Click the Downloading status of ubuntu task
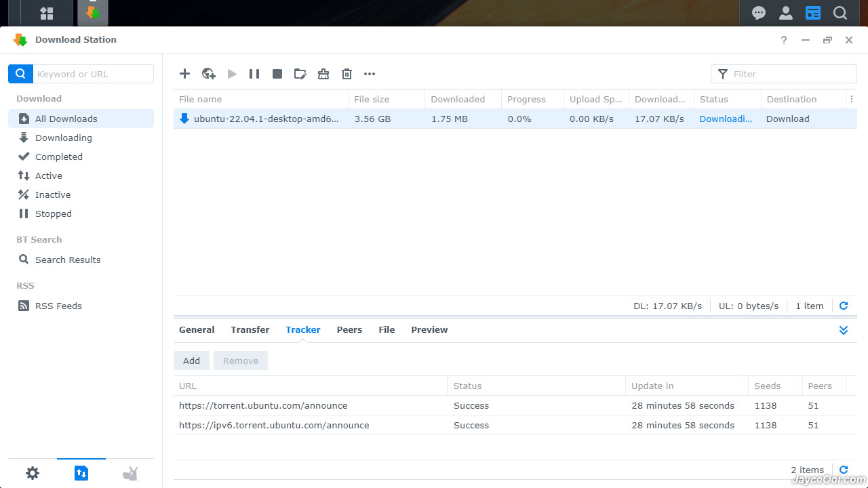 [726, 119]
